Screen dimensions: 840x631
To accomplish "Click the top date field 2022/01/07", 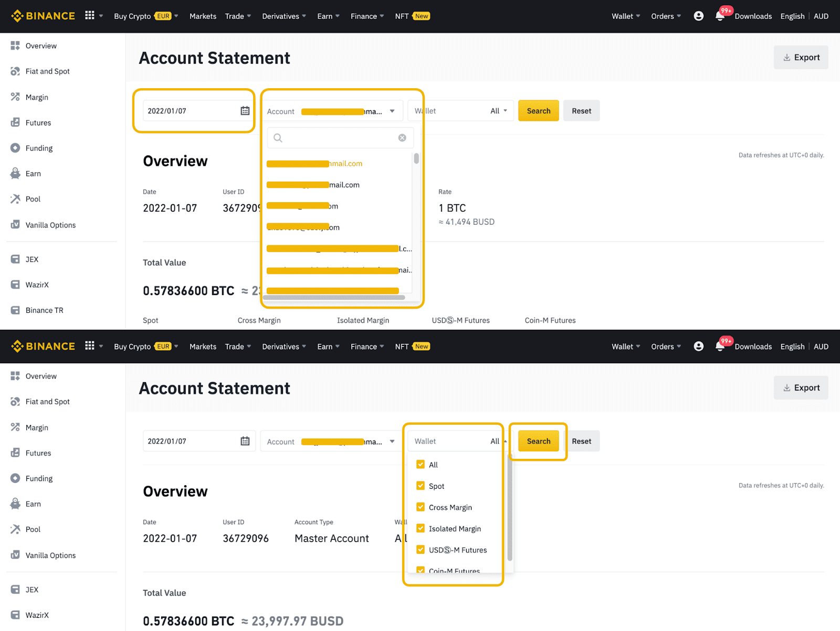I will (x=199, y=111).
